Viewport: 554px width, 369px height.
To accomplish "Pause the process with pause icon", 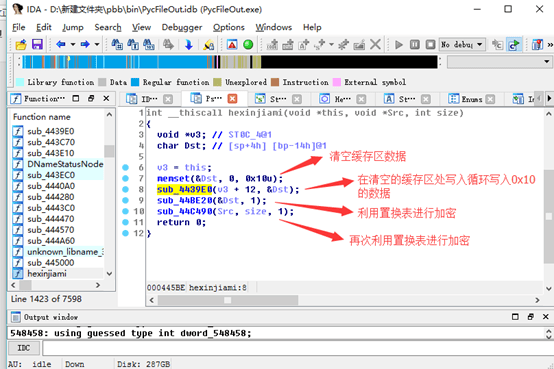I will coord(414,45).
